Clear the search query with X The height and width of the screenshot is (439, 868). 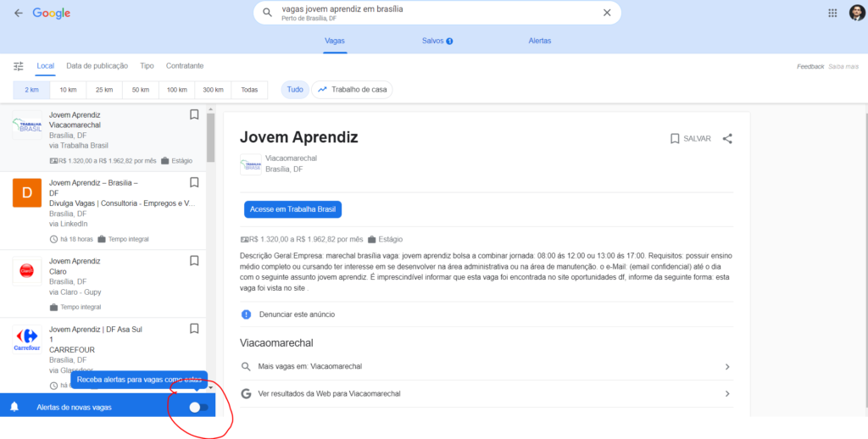[607, 13]
